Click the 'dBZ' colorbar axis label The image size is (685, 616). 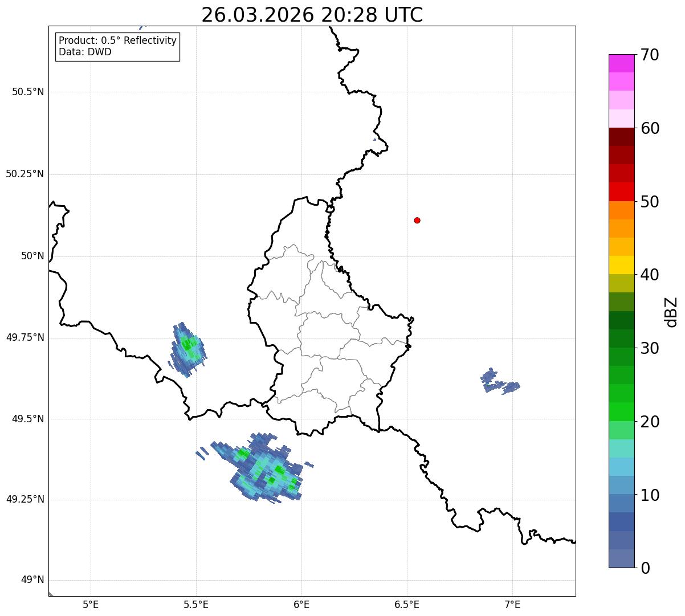[x=671, y=312]
